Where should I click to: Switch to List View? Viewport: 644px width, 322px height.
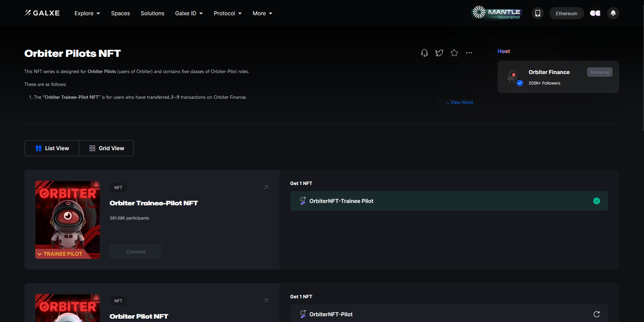[52, 148]
